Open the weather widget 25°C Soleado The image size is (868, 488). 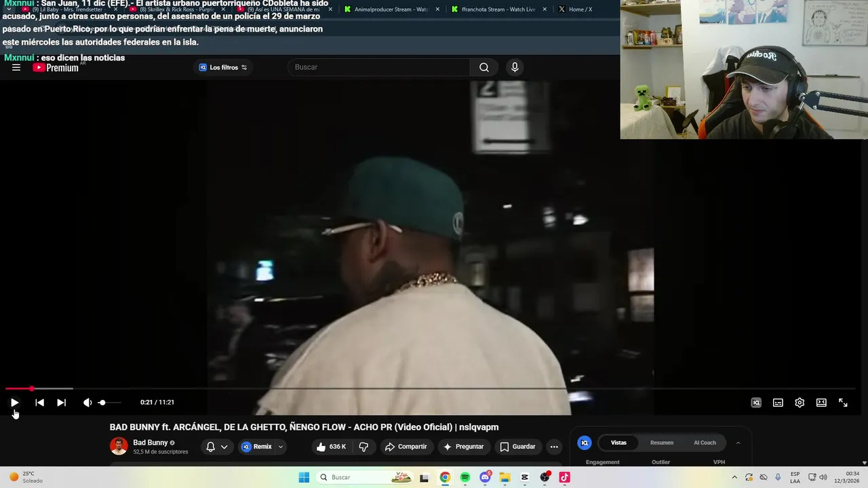tap(26, 477)
